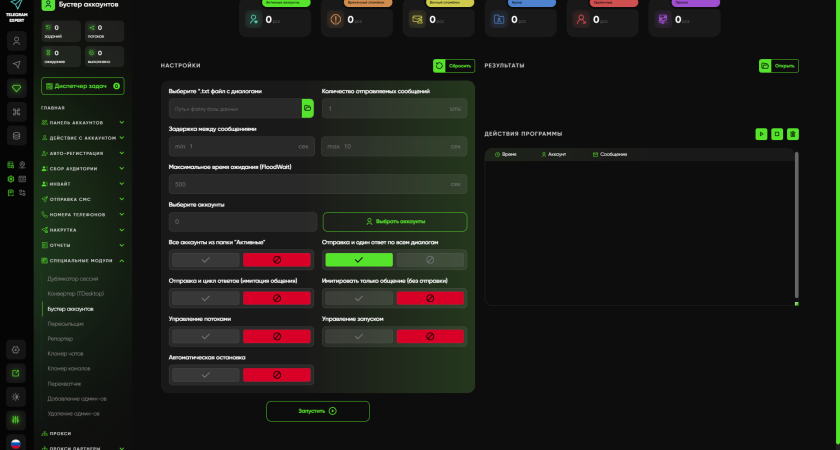Expand ДЕЙСТВИЕ С АККАУНТОМ section
This screenshot has height=450, width=840.
(83, 138)
